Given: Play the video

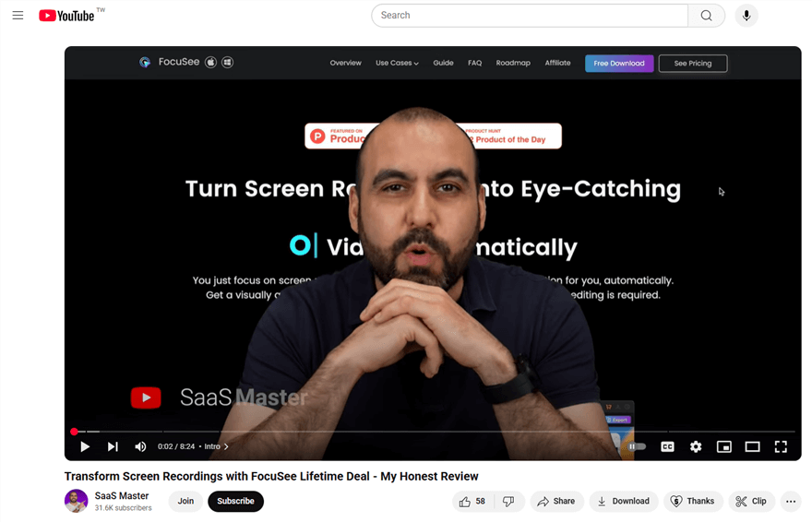Looking at the screenshot, I should coord(85,446).
